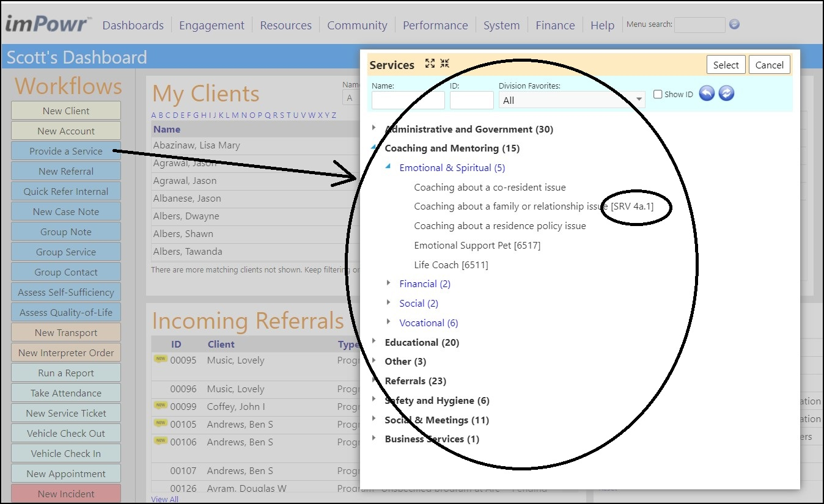Select Coaching about a co-resident issue
This screenshot has width=824, height=504.
pos(490,187)
